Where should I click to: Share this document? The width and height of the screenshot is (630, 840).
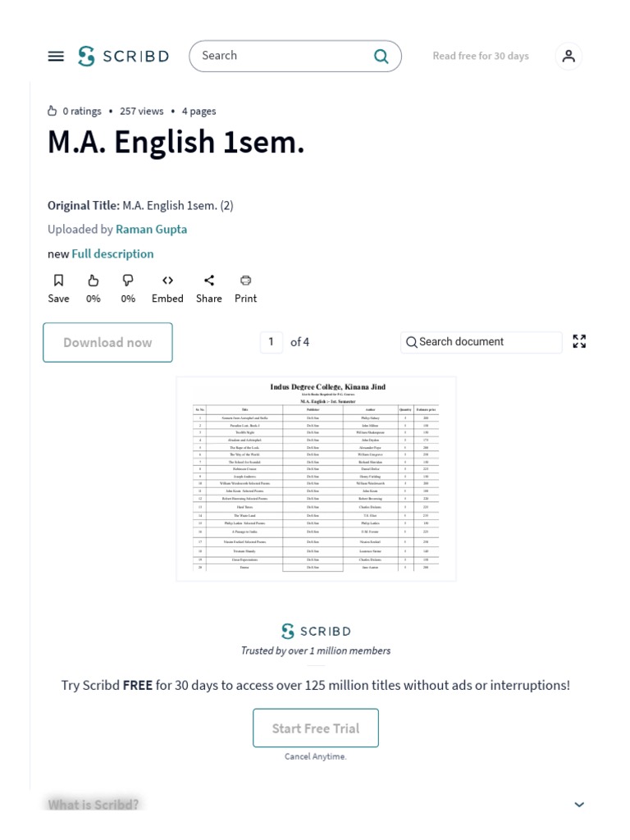point(209,281)
